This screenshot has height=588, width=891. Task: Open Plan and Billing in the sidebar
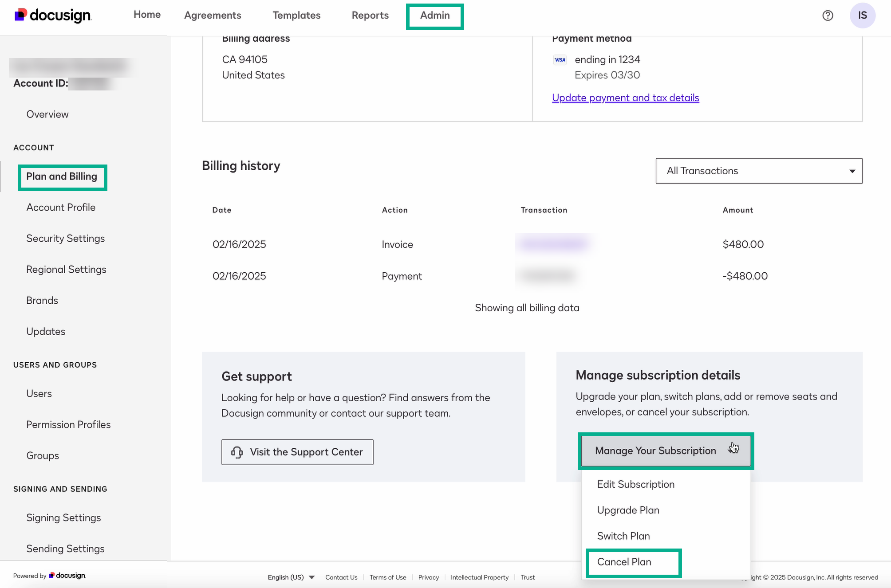(62, 176)
